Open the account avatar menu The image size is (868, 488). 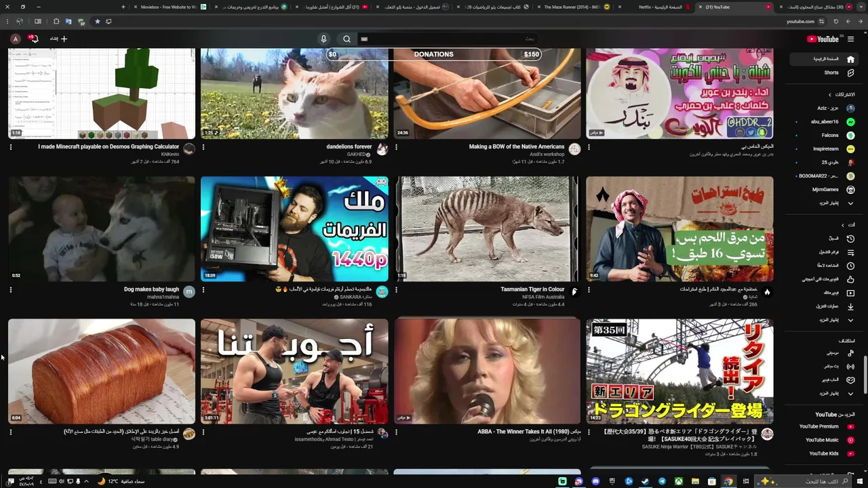(15, 39)
